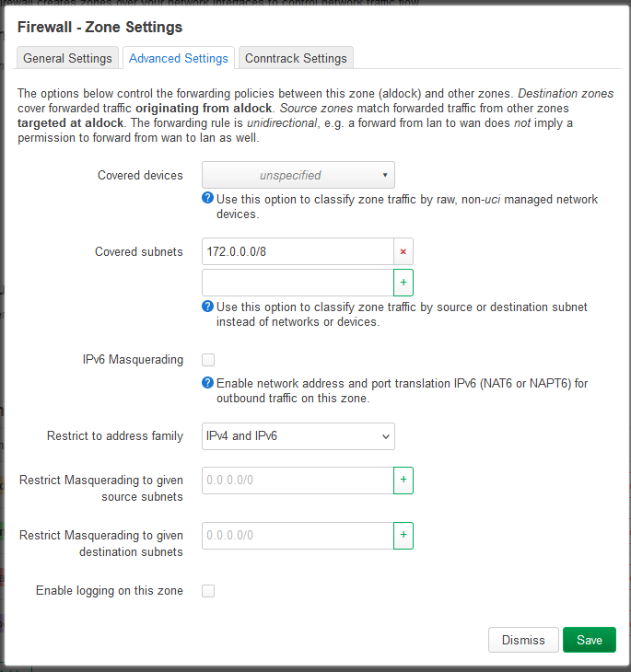Add a new covered subnet with plus
Viewport: 631px width, 672px height.
click(403, 283)
